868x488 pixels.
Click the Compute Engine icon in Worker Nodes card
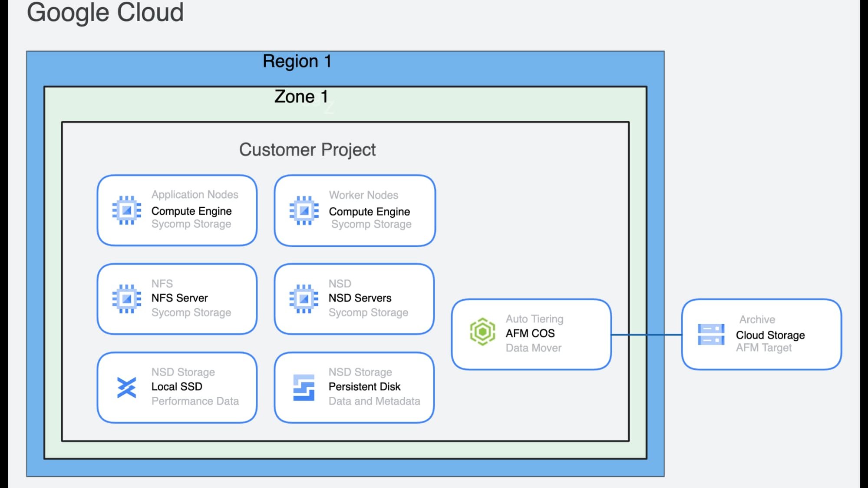coord(304,211)
